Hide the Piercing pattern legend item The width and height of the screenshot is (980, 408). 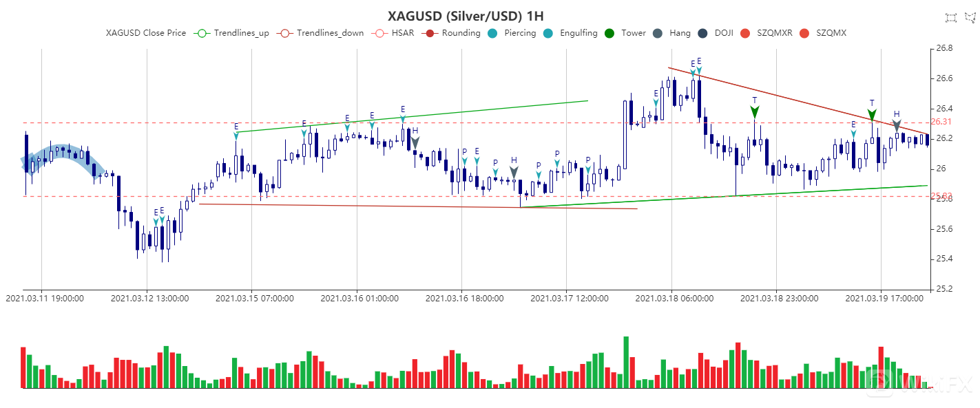tap(512, 33)
